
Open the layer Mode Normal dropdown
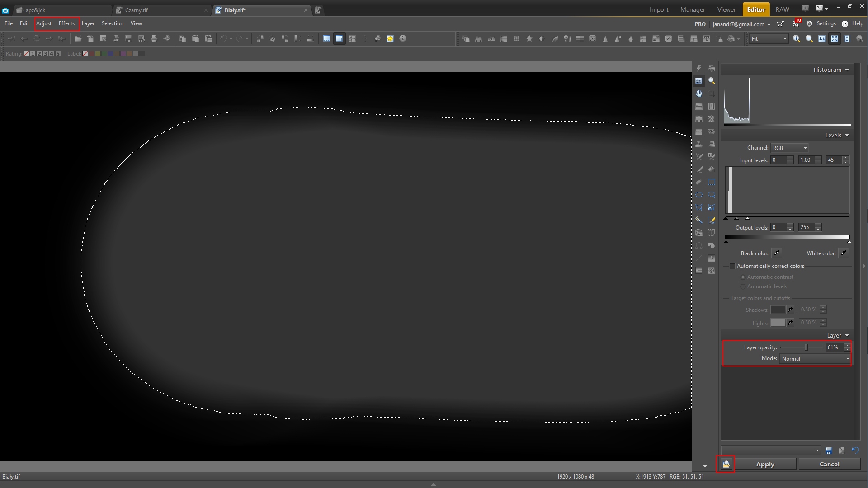point(815,359)
